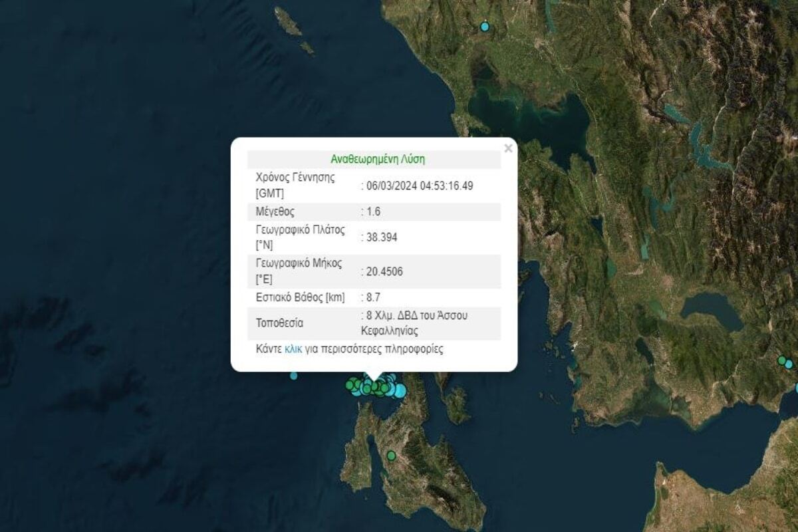
Task: Click the half-visible blue marker on the right border
Action: coord(796,388)
